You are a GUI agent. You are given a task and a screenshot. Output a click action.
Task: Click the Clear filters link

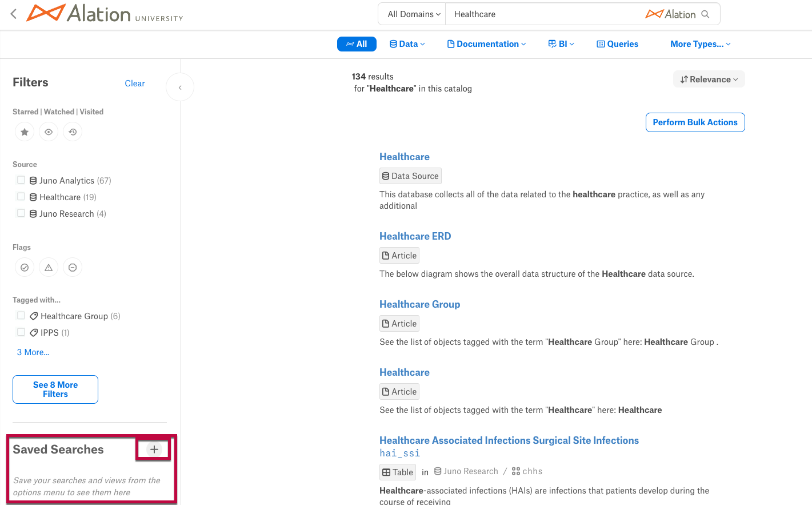pos(135,83)
